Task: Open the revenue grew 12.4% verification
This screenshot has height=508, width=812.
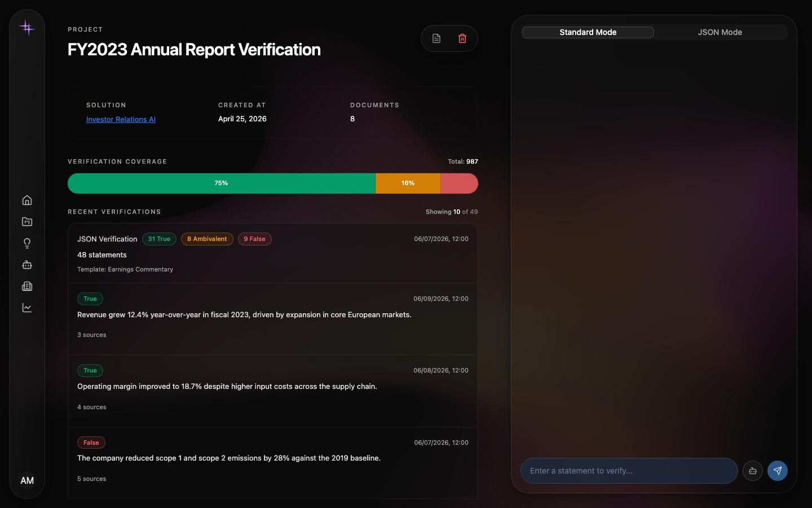Action: pyautogui.click(x=244, y=314)
